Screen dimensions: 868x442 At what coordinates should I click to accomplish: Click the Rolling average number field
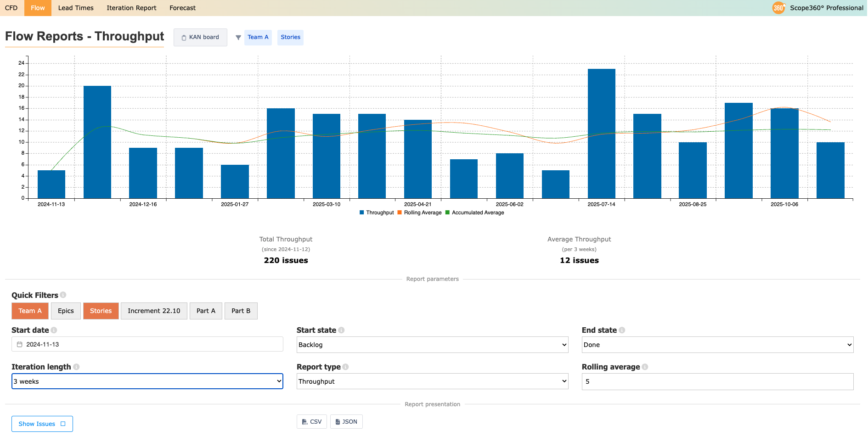point(717,381)
